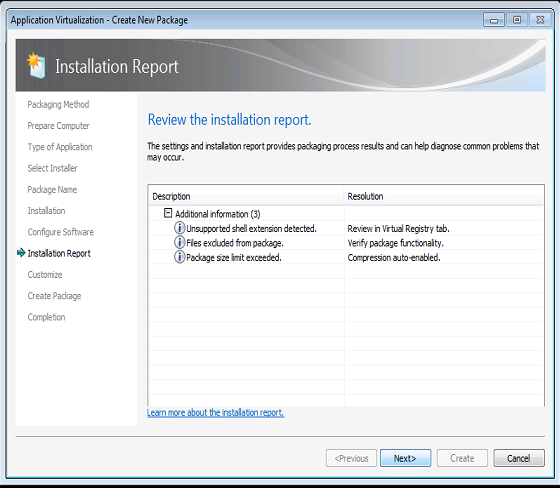This screenshot has height=488, width=560.
Task: Go to the Next> wizard page
Action: point(405,458)
